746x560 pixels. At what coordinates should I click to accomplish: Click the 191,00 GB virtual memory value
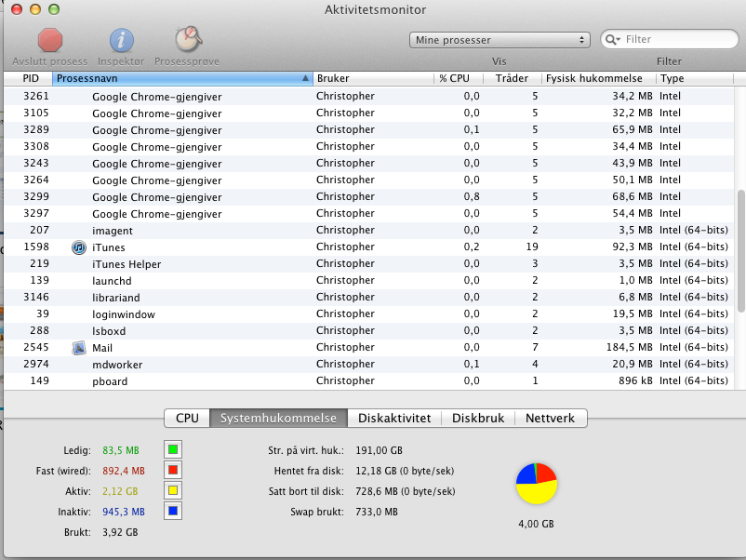coord(380,450)
